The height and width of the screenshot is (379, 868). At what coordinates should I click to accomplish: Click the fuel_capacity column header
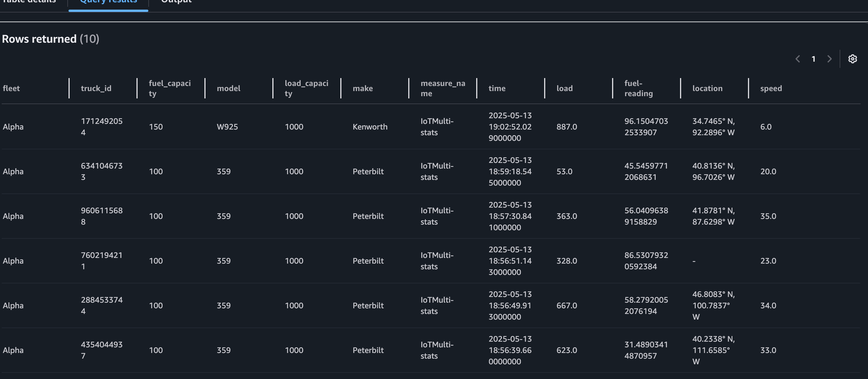[x=170, y=88]
